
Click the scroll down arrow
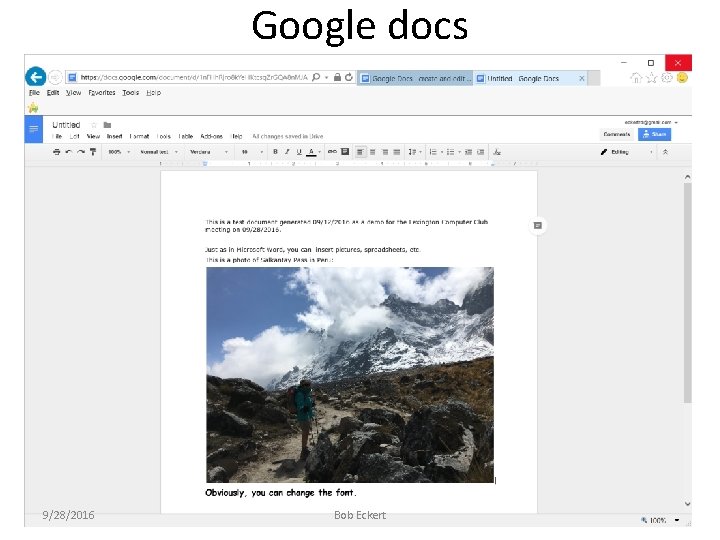point(687,504)
